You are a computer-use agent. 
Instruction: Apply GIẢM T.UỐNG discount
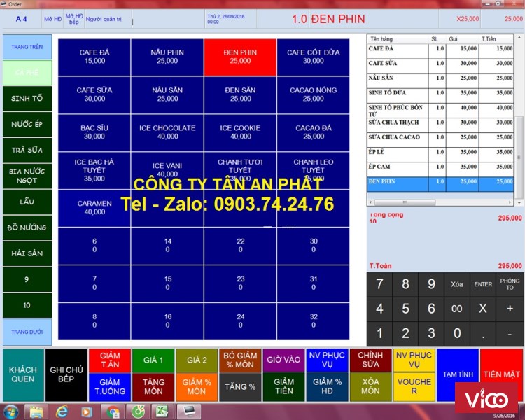pyautogui.click(x=110, y=387)
